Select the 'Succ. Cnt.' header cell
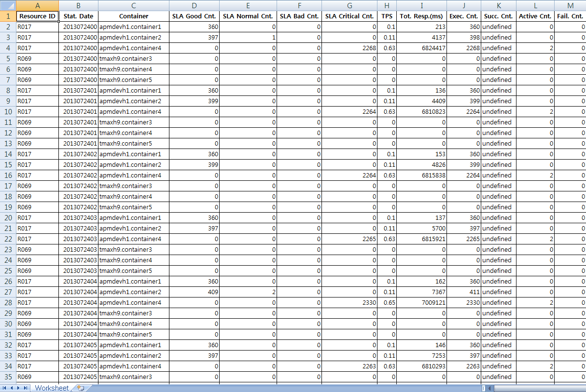 point(499,16)
